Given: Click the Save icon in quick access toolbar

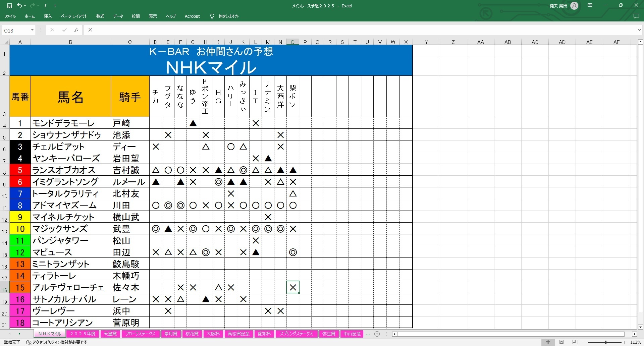Looking at the screenshot, I should point(9,6).
